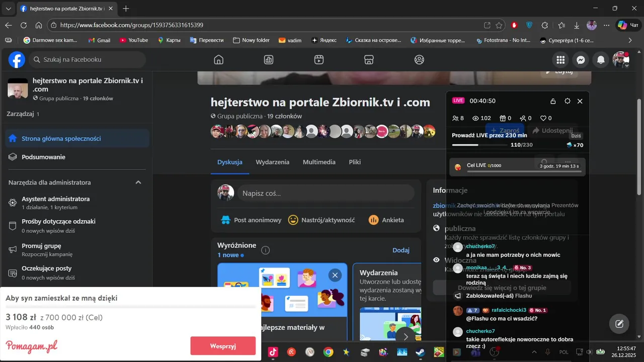Create Post anonimowy
644x362 pixels.
pos(251,220)
